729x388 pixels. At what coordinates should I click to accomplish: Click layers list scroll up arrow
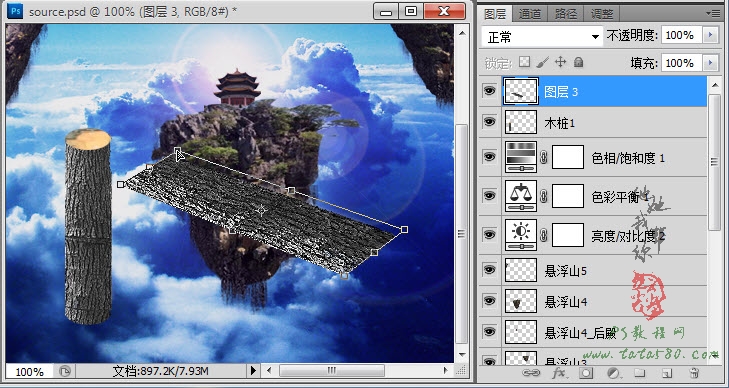715,85
